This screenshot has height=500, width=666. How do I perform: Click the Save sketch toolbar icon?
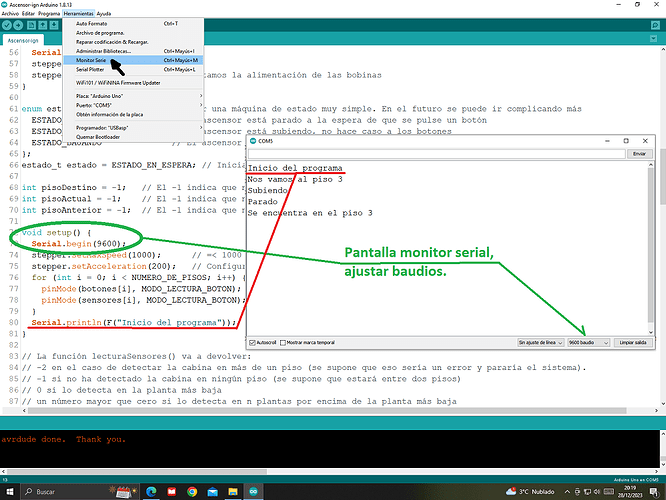pyautogui.click(x=54, y=25)
